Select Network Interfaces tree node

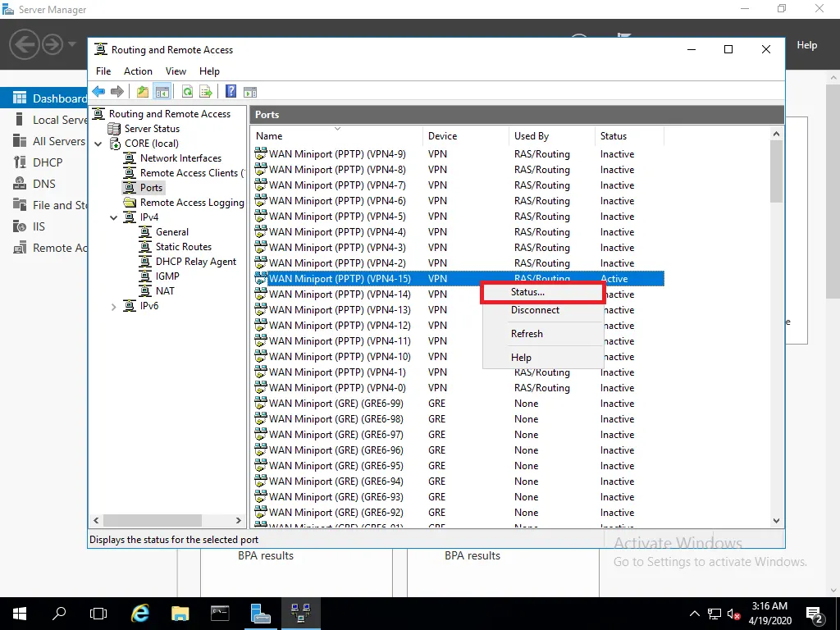point(180,158)
